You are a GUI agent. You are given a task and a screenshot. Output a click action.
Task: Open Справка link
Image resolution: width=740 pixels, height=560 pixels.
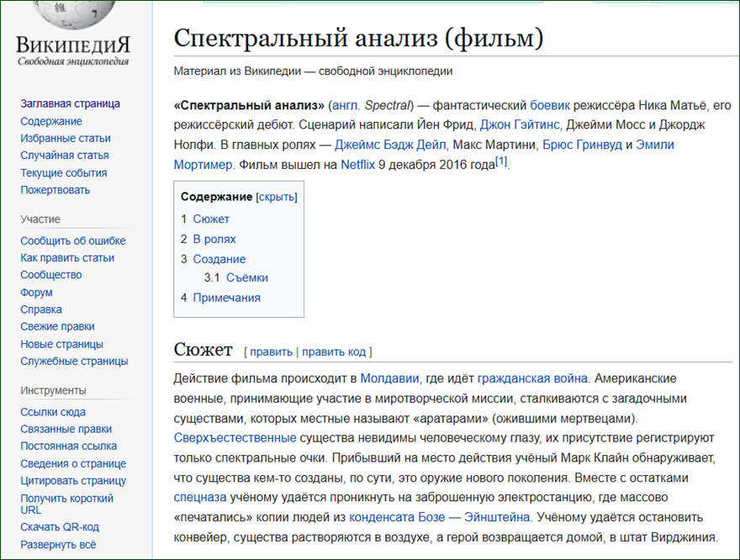[x=41, y=309]
